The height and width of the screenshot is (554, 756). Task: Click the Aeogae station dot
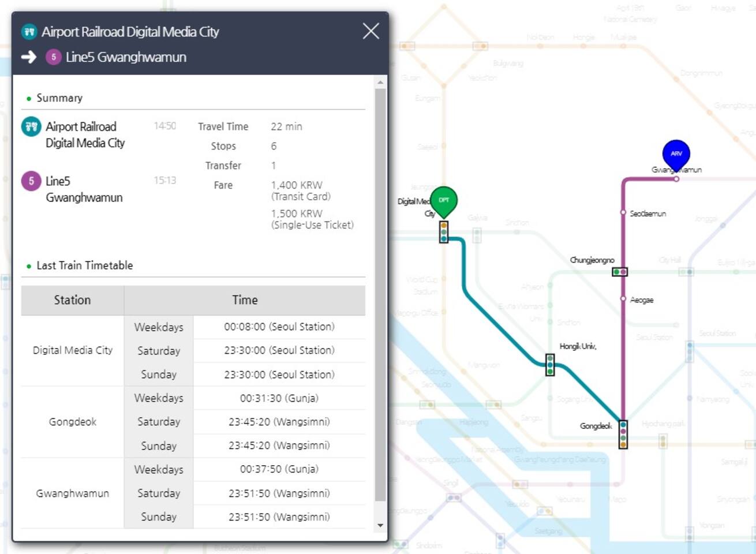pyautogui.click(x=623, y=298)
